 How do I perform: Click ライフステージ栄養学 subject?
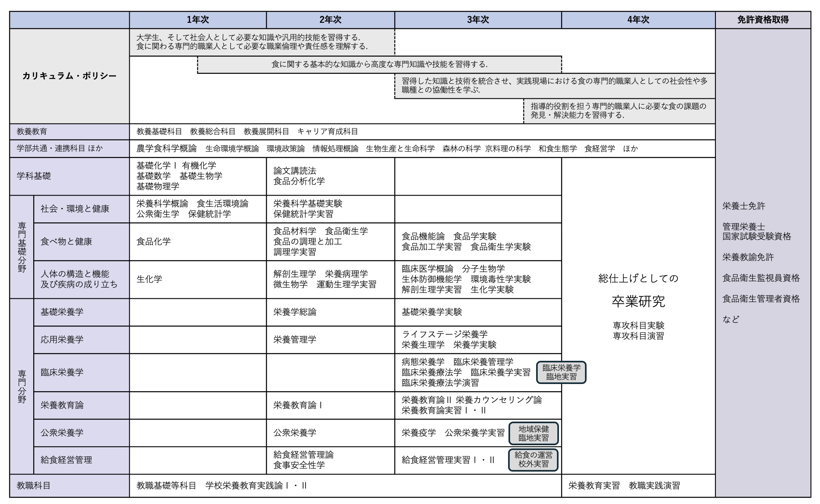pos(444,334)
